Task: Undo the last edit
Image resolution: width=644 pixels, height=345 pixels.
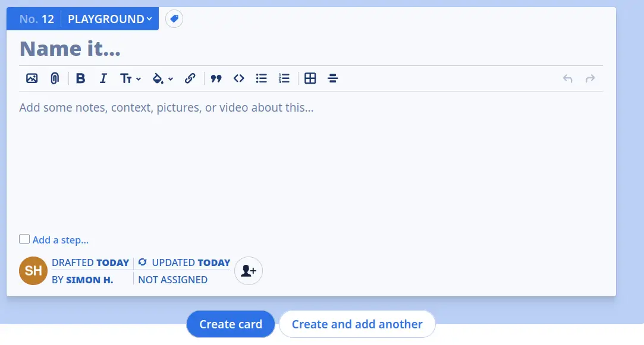Action: tap(567, 78)
